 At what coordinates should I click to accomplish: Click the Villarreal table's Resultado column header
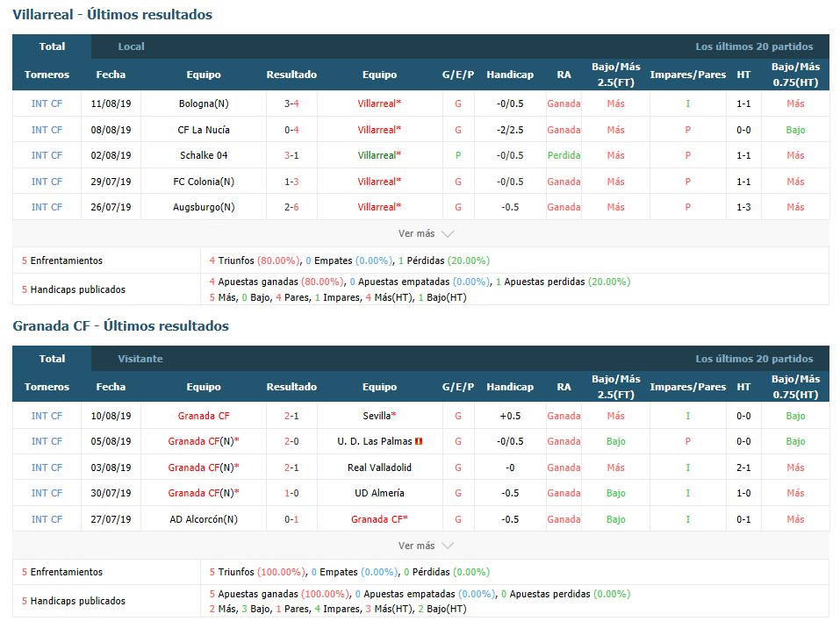(x=291, y=75)
